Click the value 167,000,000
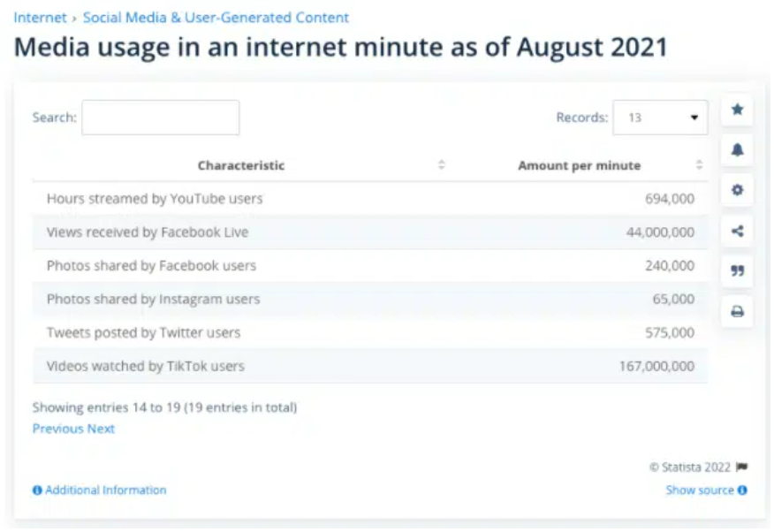The height and width of the screenshot is (532, 774). coord(656,366)
